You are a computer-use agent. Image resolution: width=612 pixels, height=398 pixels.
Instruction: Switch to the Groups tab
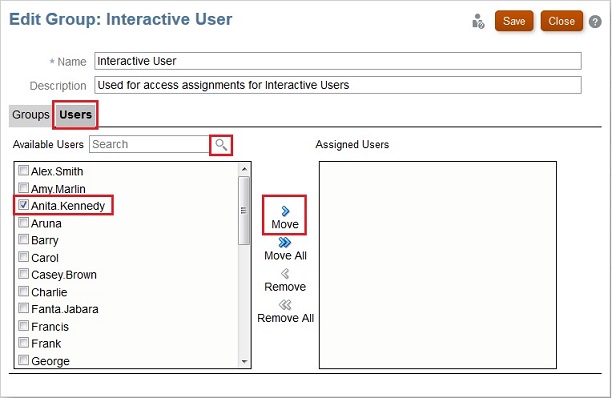coord(31,115)
